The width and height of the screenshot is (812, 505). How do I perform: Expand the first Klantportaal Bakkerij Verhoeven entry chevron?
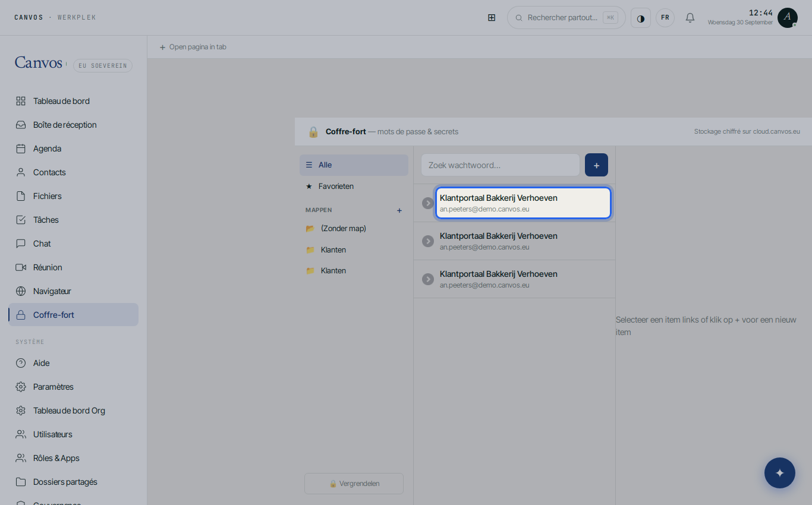point(428,203)
